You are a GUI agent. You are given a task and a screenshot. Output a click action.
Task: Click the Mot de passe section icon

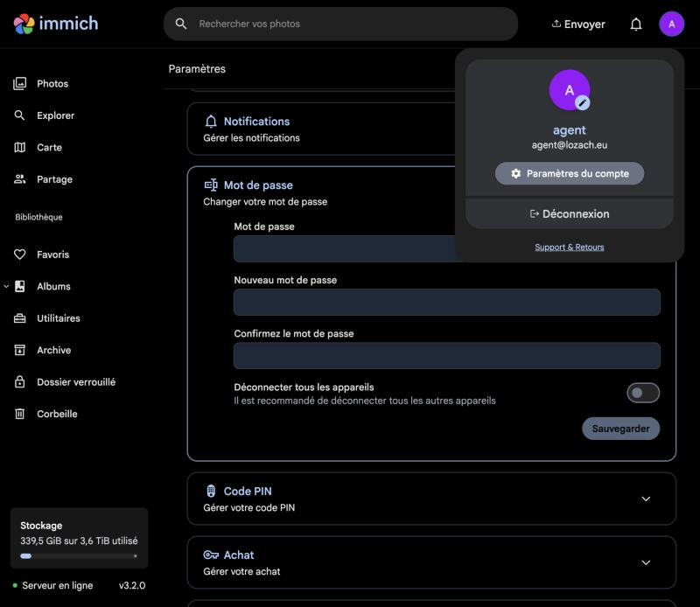[211, 185]
